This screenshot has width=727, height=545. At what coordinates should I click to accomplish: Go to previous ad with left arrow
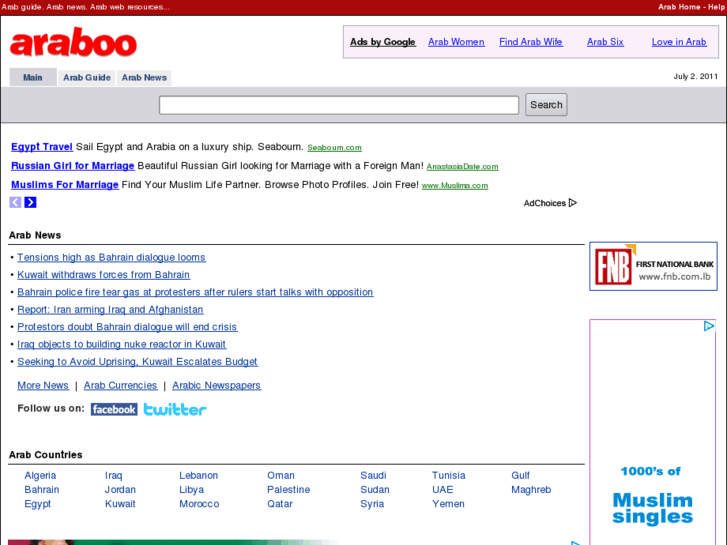point(15,202)
